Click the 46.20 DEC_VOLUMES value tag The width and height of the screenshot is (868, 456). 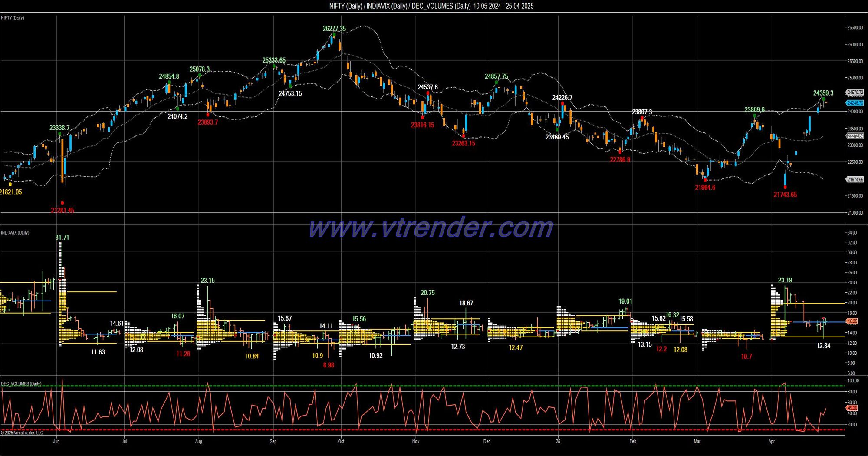click(852, 408)
